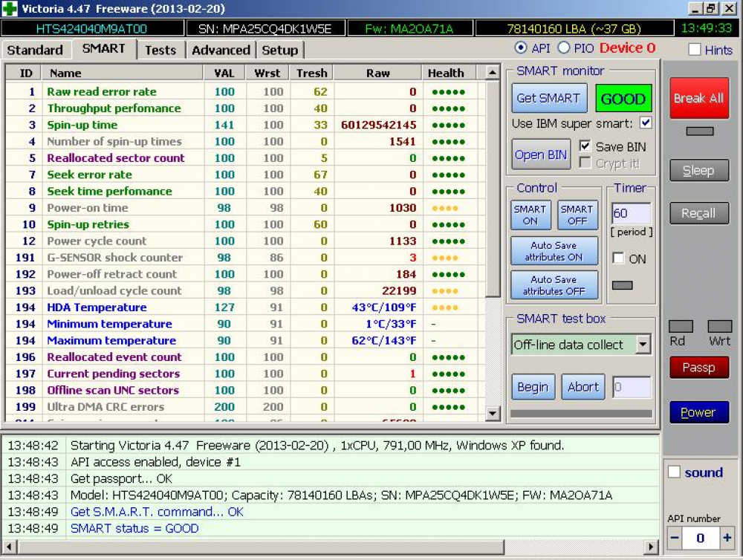Select the Power-on time row
Image resolution: width=743 pixels, height=560 pixels.
(x=245, y=207)
